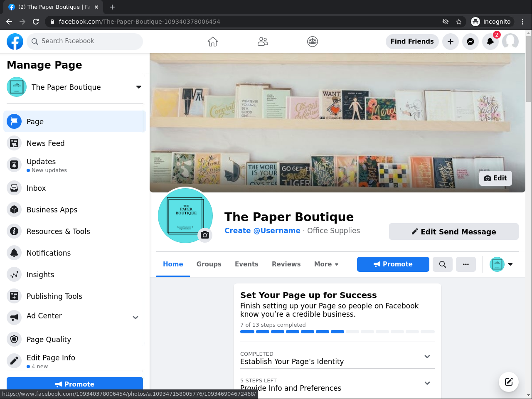Search the page with magnifier button
This screenshot has height=399, width=532.
(443, 264)
